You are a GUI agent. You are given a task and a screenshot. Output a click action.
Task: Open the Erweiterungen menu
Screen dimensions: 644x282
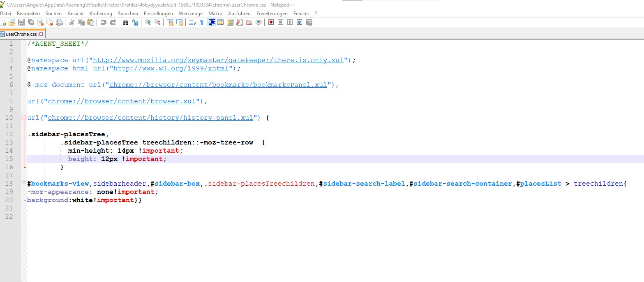point(272,14)
